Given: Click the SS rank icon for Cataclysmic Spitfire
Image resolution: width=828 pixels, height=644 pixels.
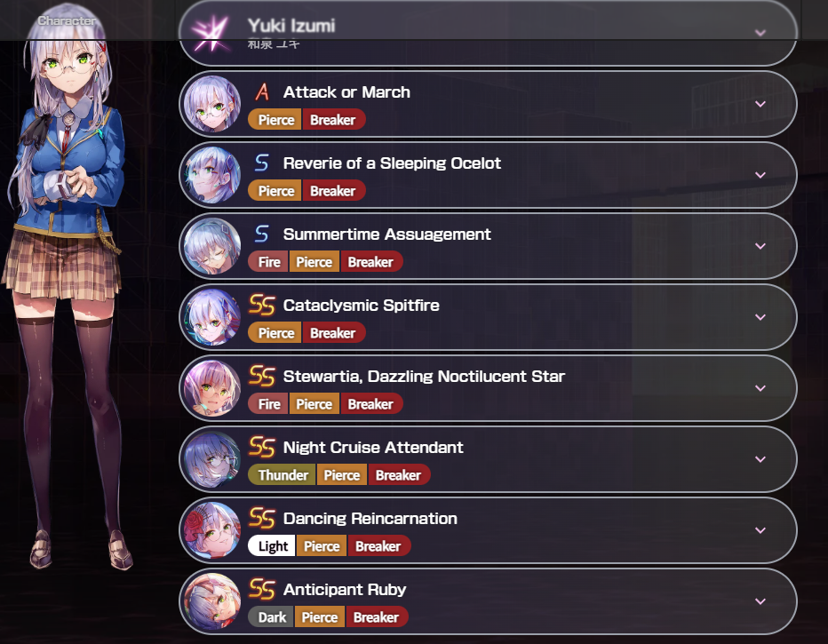Looking at the screenshot, I should click(x=262, y=305).
